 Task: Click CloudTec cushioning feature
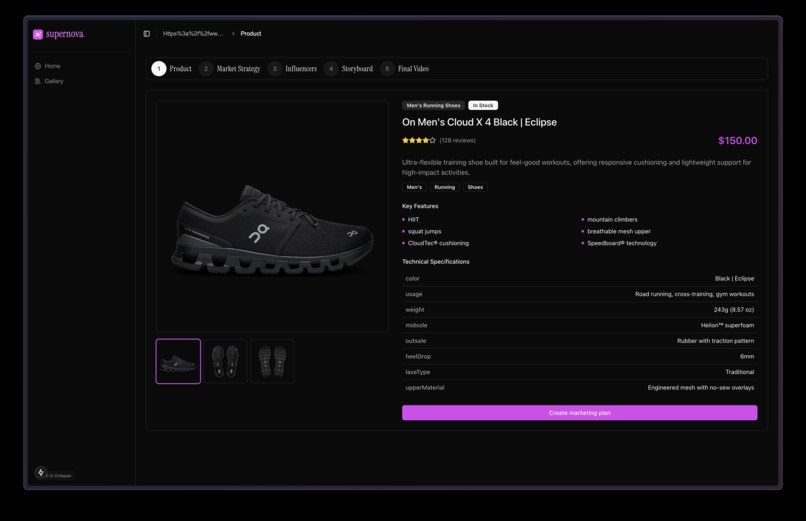pyautogui.click(x=438, y=243)
